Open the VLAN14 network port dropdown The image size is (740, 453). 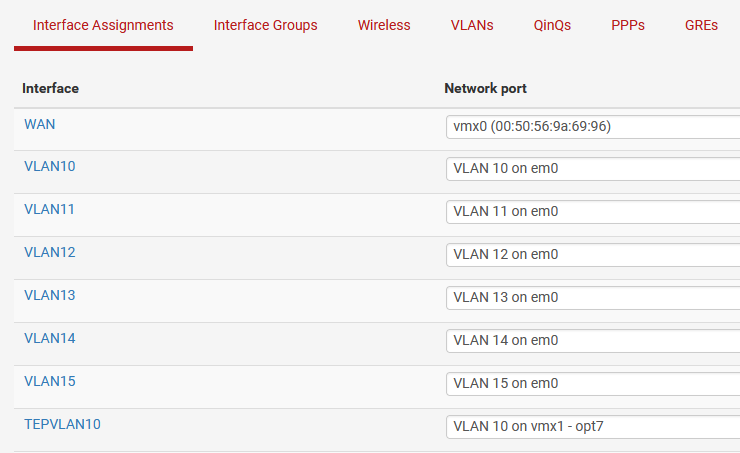(592, 341)
